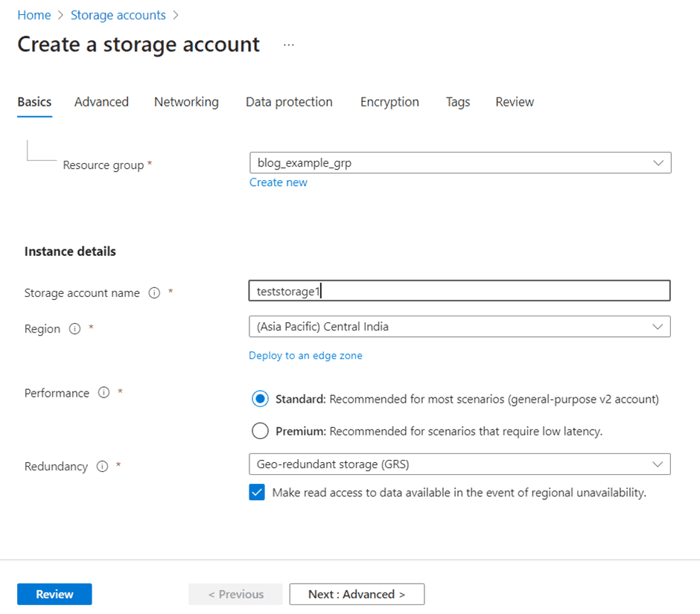Click info icon beside Region label

(74, 329)
